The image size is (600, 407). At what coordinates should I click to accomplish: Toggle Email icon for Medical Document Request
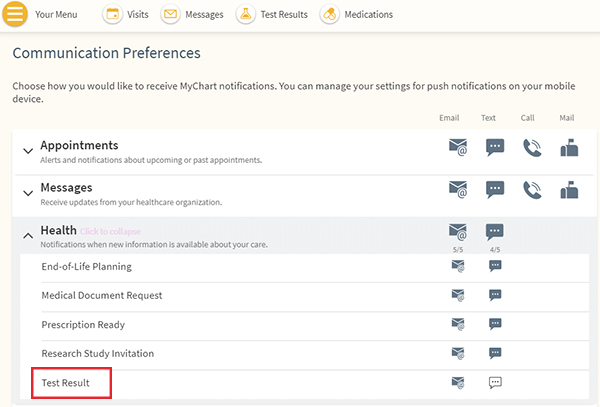tap(458, 295)
